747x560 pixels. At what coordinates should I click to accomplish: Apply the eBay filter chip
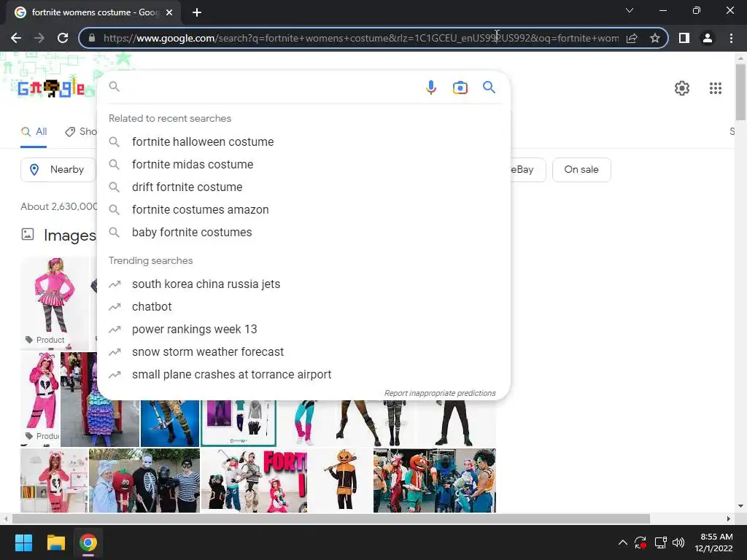click(527, 169)
